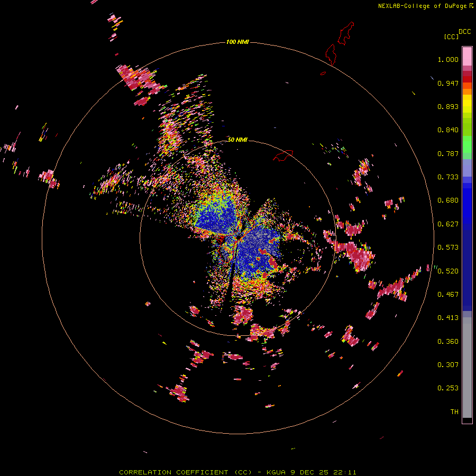Click the 0.733 scale value
Viewport: 476px width, 476px height.
coord(448,177)
